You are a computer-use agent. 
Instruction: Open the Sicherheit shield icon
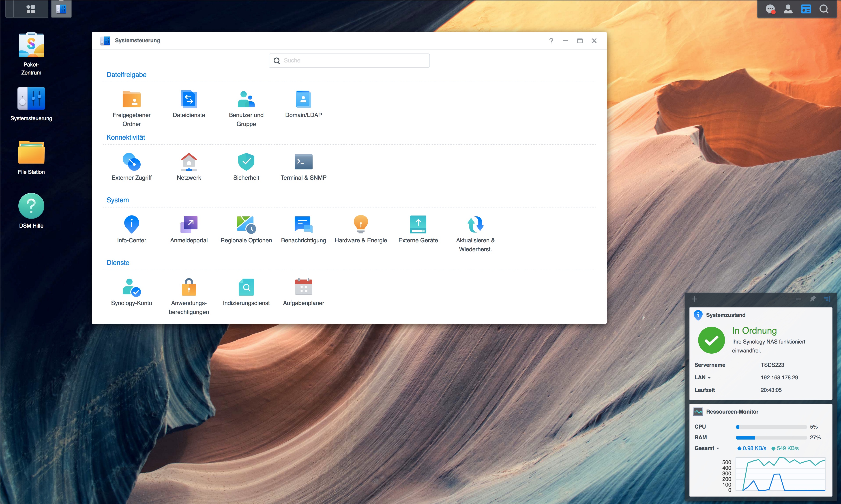click(x=246, y=162)
